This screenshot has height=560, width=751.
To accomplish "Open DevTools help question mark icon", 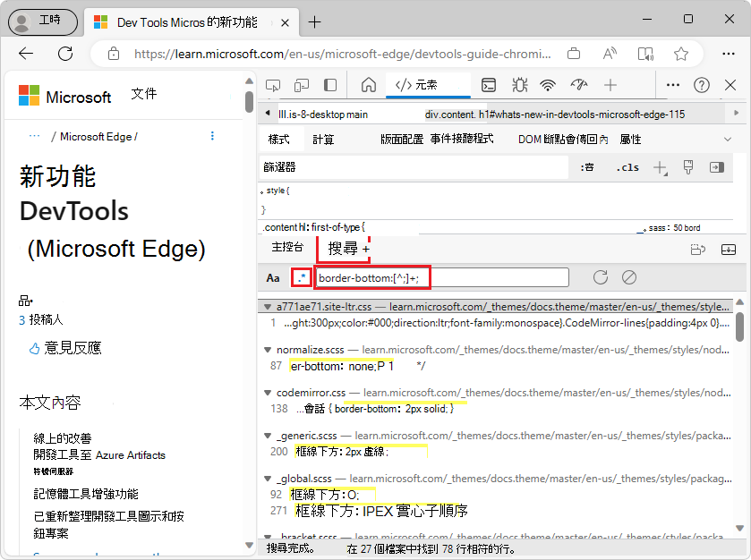I will [x=702, y=85].
